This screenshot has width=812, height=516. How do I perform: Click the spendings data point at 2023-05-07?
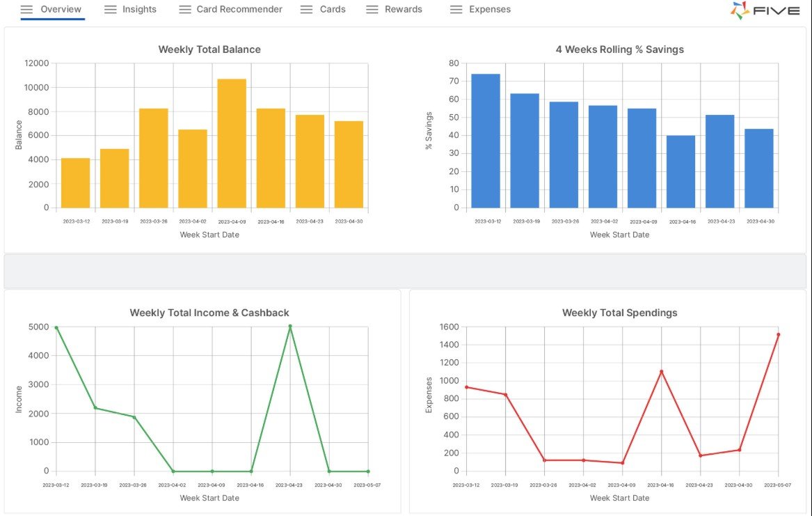tap(778, 335)
